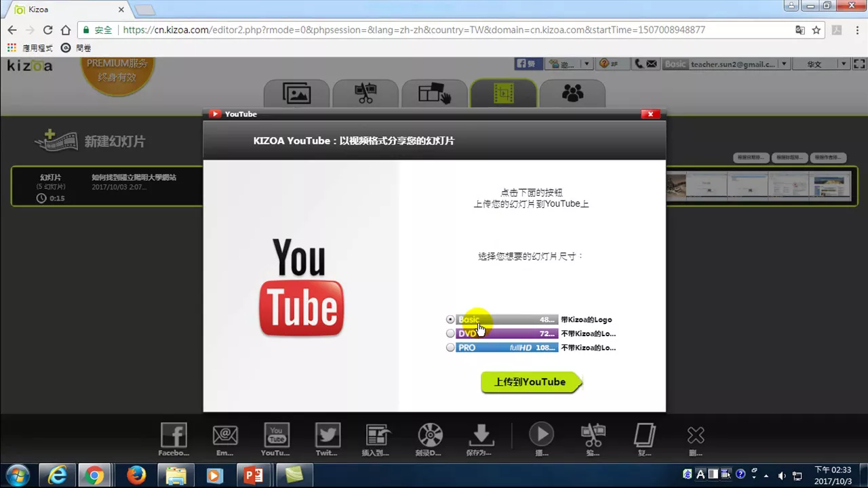Click the phone and mail contact icon
The image size is (868, 488).
point(645,64)
